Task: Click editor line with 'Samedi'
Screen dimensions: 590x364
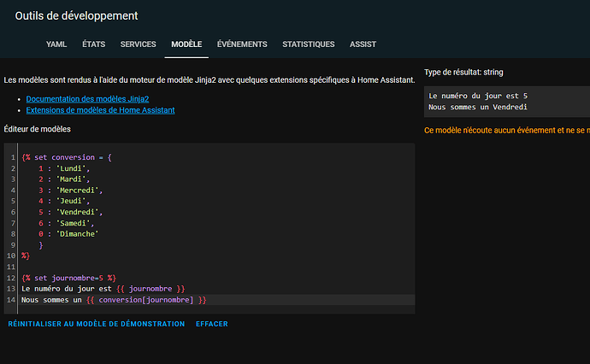Action: click(x=66, y=223)
